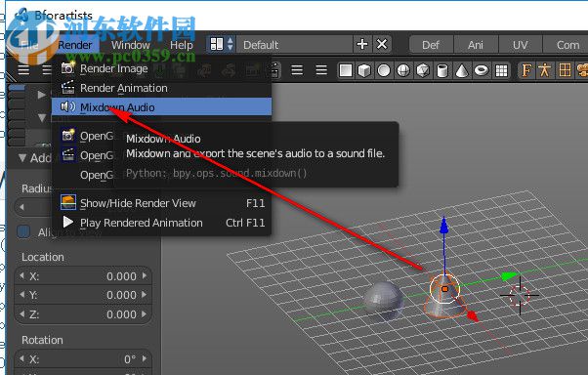The image size is (588, 375).
Task: Increase Location Z with right arrow
Action: 145,313
